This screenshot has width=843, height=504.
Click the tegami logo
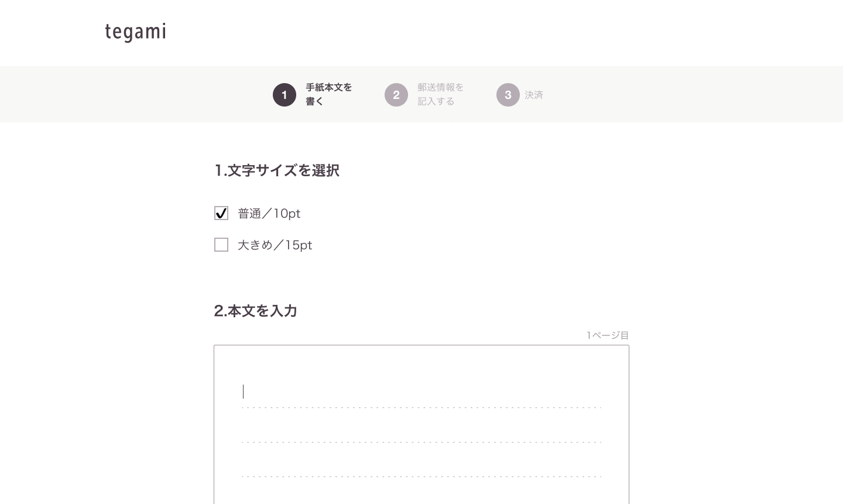coord(135,32)
